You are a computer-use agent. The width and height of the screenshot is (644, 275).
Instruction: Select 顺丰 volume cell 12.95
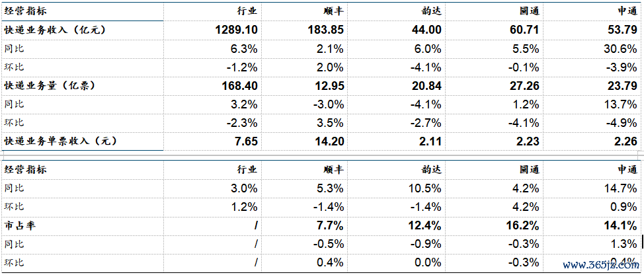[329, 86]
